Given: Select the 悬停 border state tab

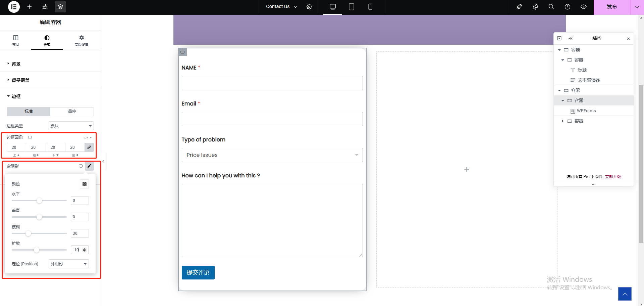Looking at the screenshot, I should (72, 112).
